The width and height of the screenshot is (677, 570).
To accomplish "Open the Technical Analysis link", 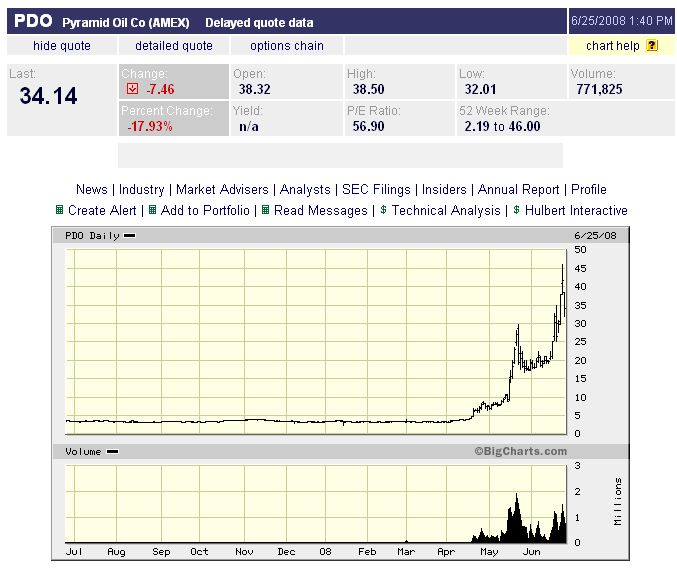I will 446,210.
